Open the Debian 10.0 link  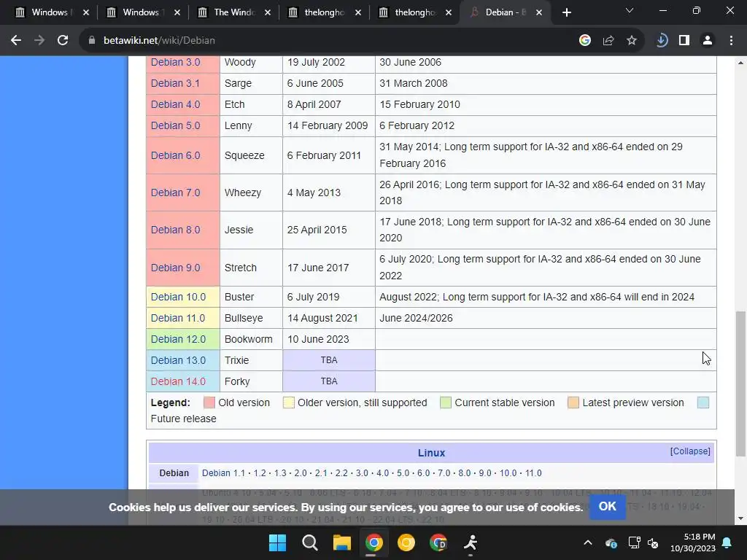coord(178,297)
